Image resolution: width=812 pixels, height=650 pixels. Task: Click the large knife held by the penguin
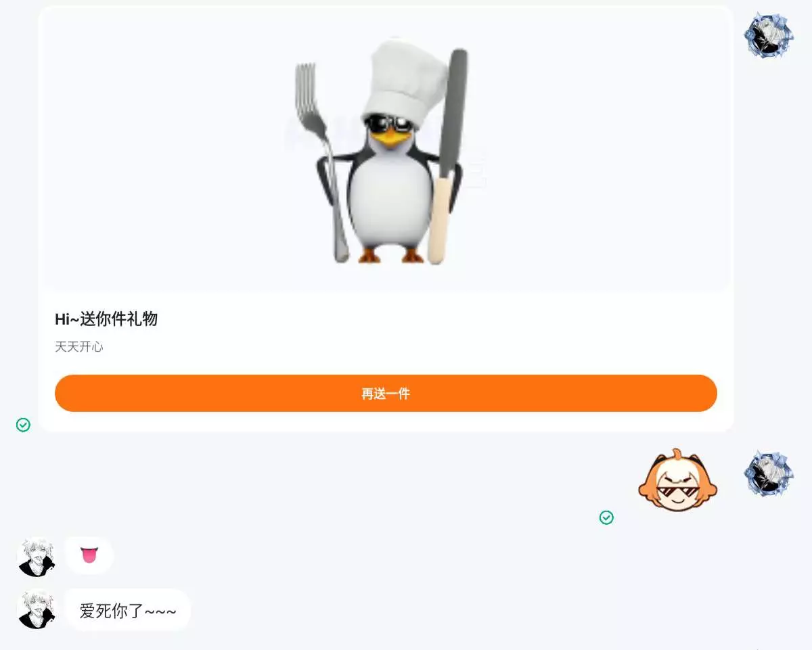pos(448,157)
